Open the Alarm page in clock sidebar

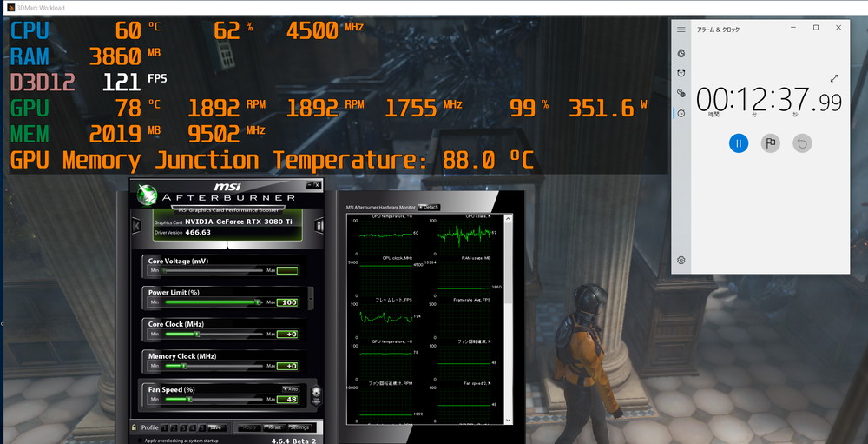pyautogui.click(x=681, y=73)
